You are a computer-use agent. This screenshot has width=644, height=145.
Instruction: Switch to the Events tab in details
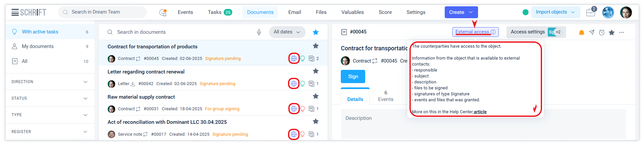[x=386, y=96]
